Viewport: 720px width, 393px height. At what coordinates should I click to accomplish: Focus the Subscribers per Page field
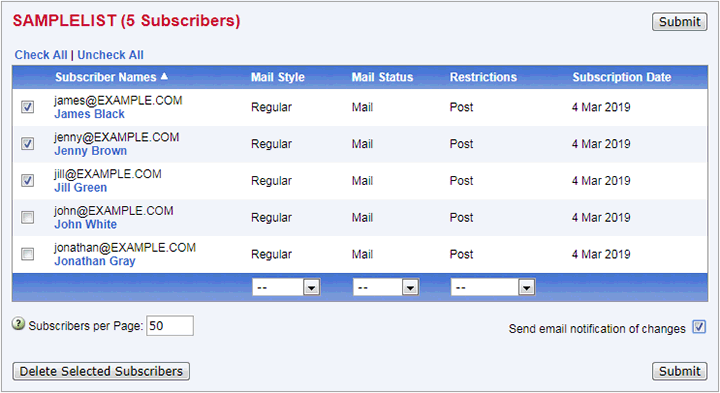[x=170, y=326]
